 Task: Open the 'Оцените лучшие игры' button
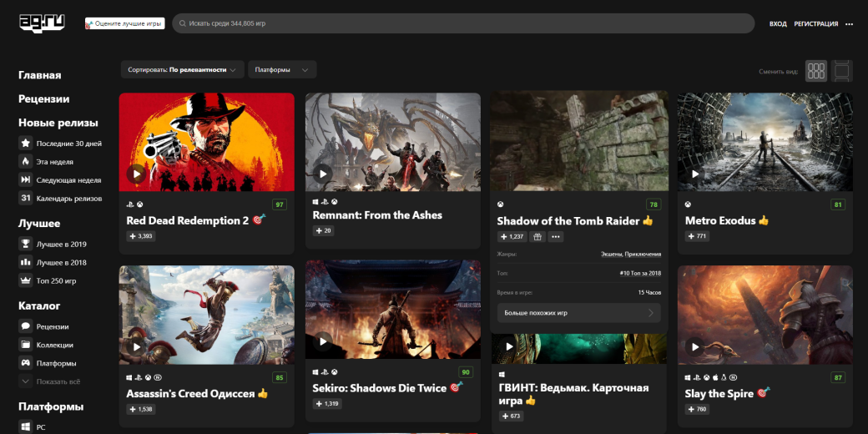[x=124, y=24]
